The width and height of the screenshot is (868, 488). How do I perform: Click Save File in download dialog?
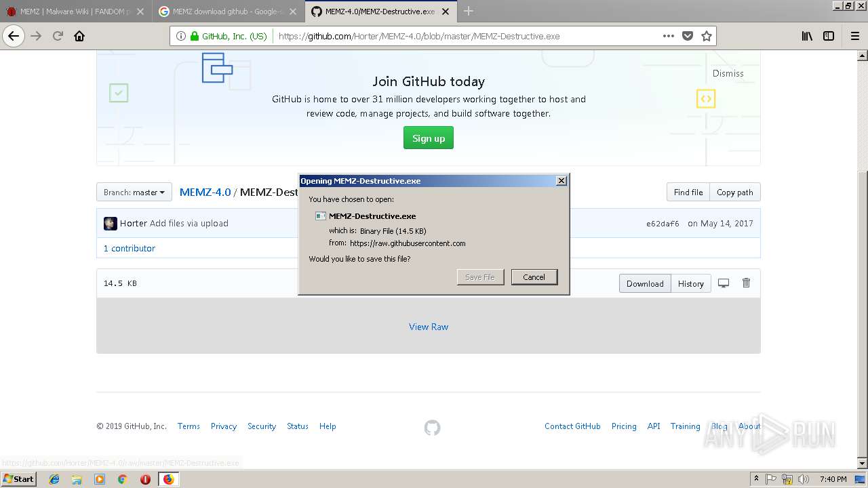click(x=480, y=277)
